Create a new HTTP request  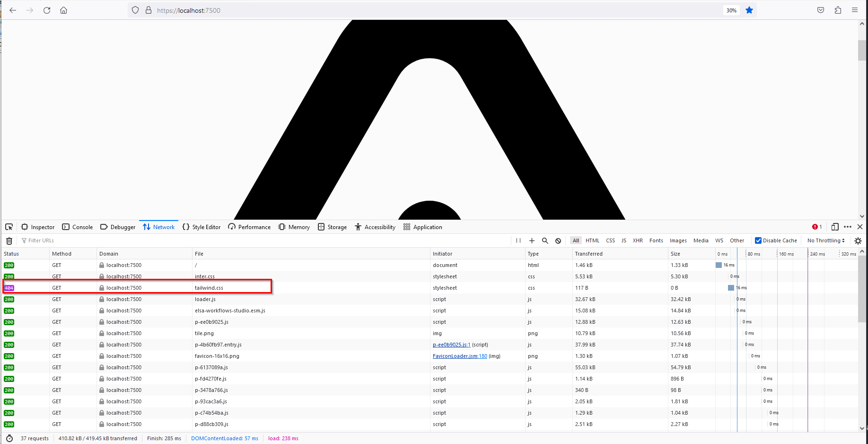[532, 240]
